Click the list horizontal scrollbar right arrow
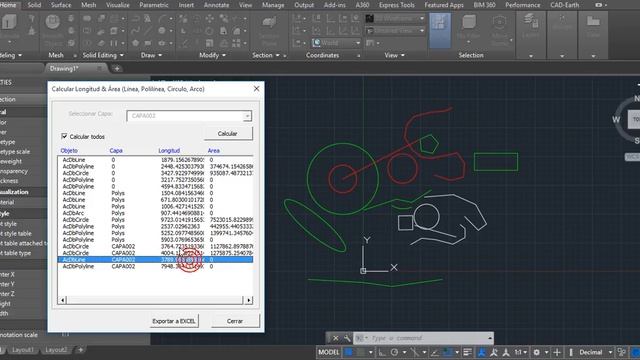The image size is (640, 360). pyautogui.click(x=249, y=300)
